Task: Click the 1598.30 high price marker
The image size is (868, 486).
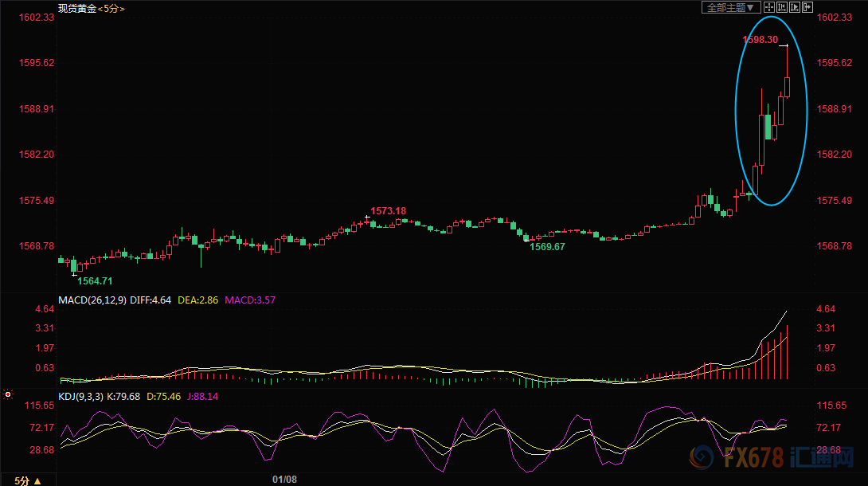Action: click(x=760, y=39)
